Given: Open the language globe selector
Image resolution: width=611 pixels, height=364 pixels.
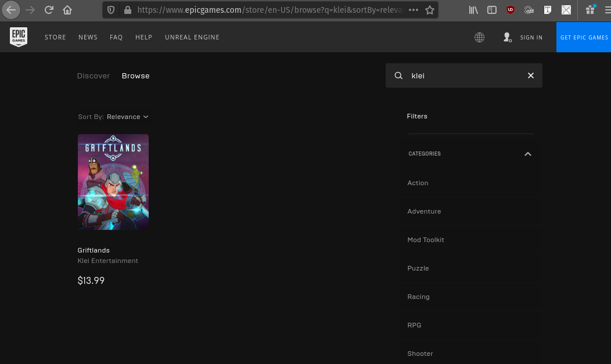Looking at the screenshot, I should tap(479, 37).
